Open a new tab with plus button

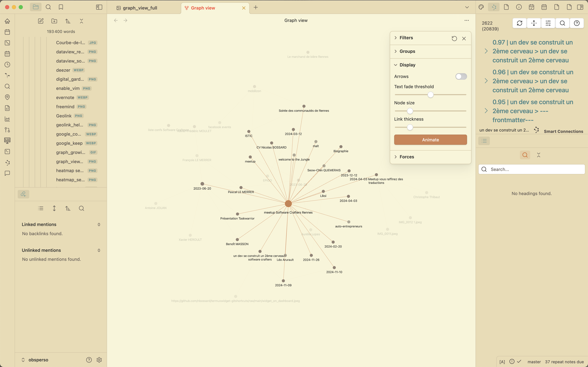(x=256, y=7)
